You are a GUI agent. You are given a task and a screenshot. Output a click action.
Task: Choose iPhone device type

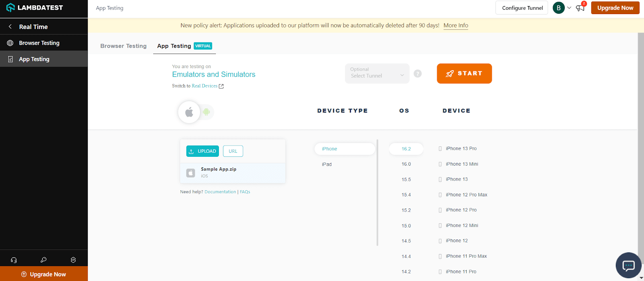(345, 149)
